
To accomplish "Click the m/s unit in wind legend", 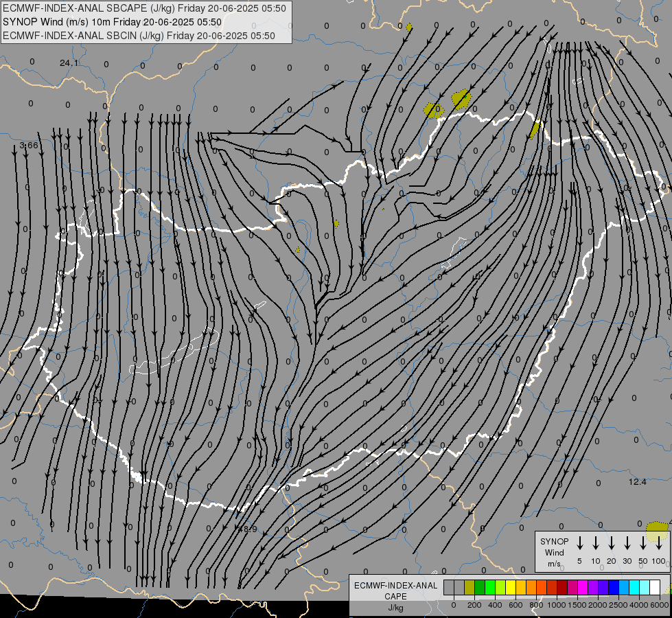I will tap(554, 564).
